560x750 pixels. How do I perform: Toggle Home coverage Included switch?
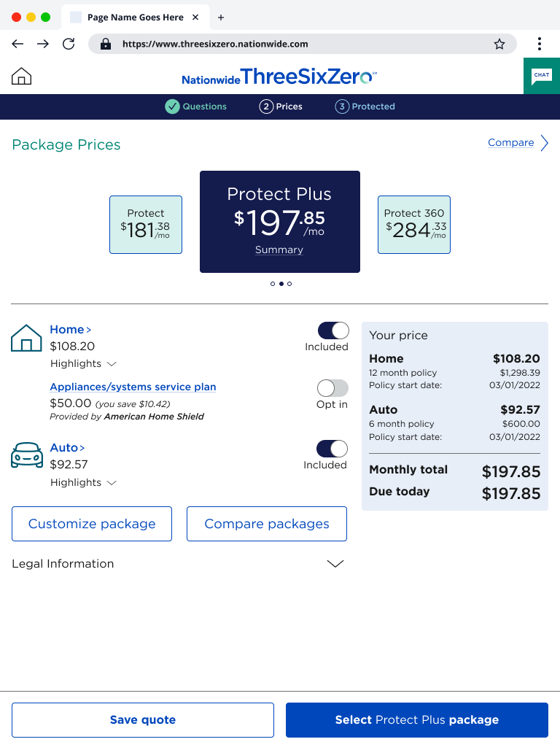point(333,330)
